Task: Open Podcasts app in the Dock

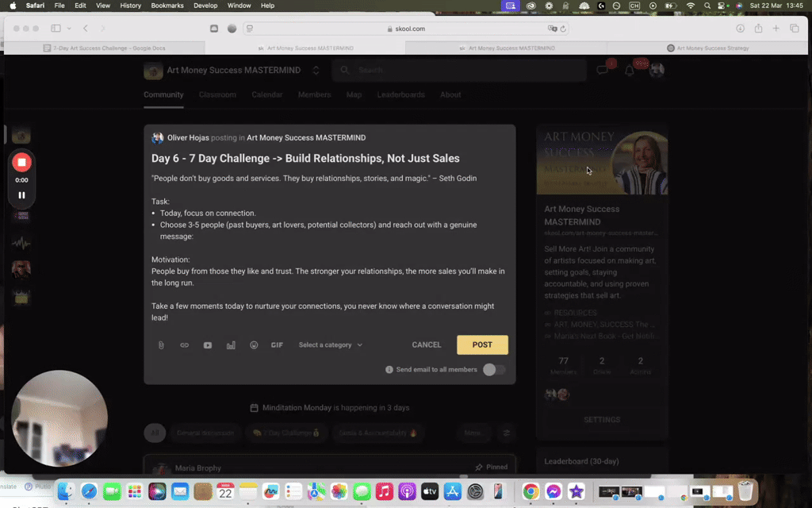Action: pos(407,491)
